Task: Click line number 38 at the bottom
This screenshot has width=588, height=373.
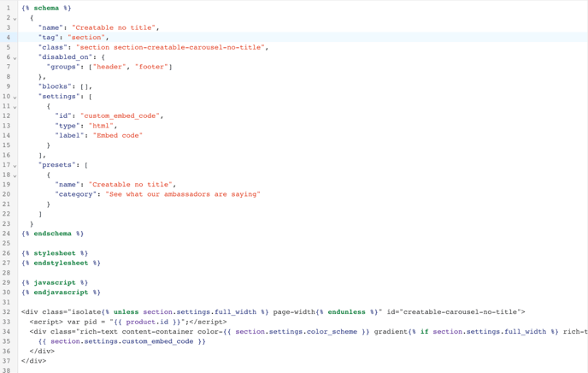Action: coord(6,370)
